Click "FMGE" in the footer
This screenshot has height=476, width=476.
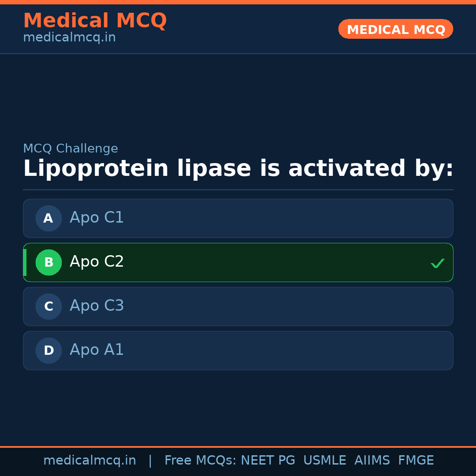tap(416, 461)
